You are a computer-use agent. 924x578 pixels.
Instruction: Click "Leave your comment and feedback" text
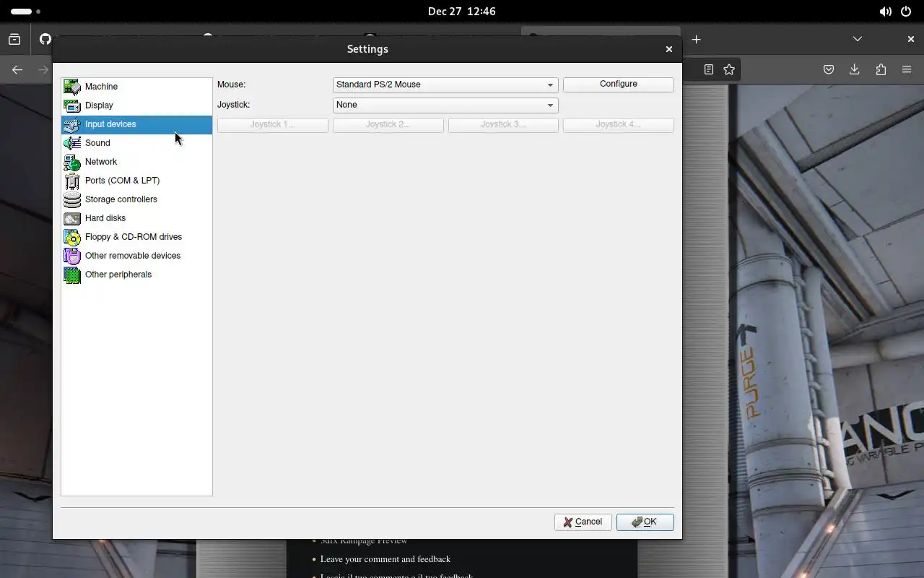point(385,559)
